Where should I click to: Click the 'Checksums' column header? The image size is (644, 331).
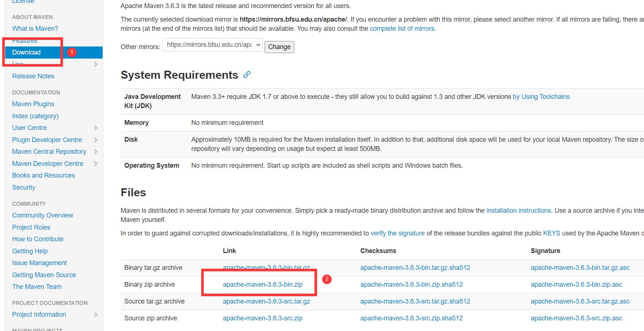click(378, 251)
